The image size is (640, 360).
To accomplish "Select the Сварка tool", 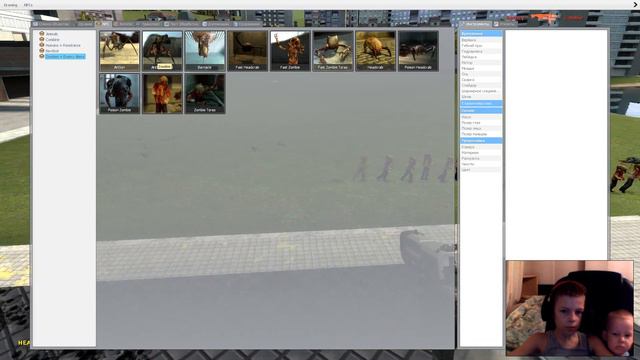I will [x=481, y=80].
